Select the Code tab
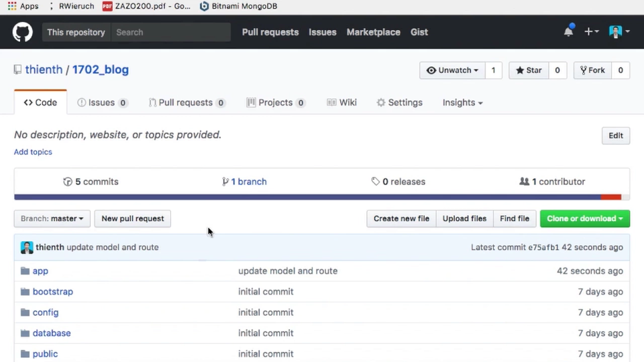 click(x=40, y=103)
